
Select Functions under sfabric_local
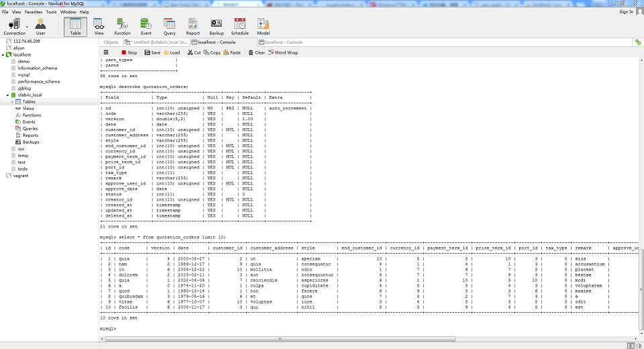point(32,115)
